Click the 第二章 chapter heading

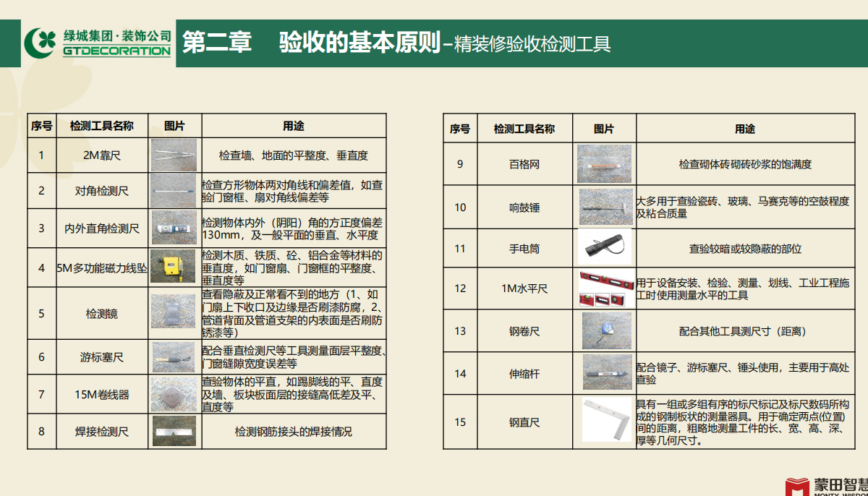pos(216,43)
